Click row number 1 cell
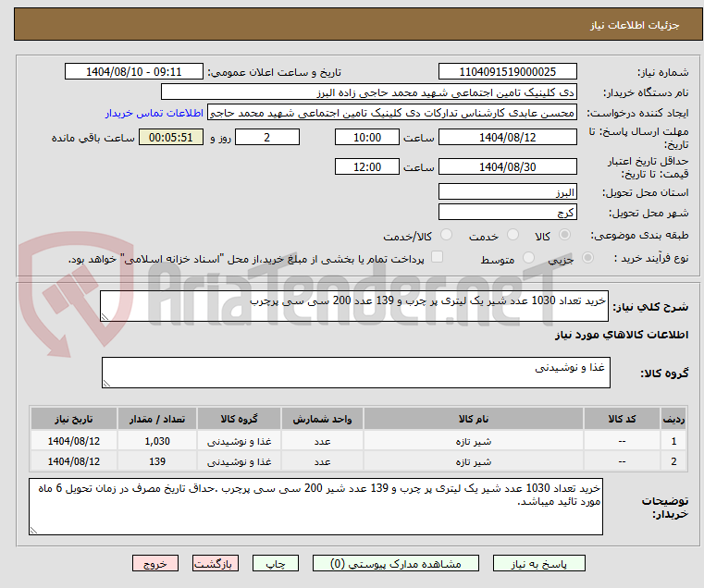Image resolution: width=704 pixels, height=588 pixels. [673, 441]
